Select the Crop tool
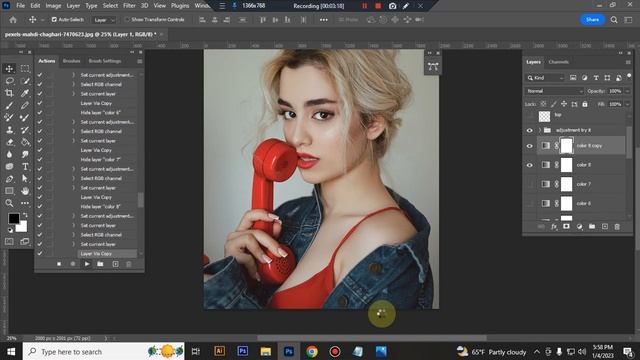The width and height of the screenshot is (640, 360). coord(9,93)
